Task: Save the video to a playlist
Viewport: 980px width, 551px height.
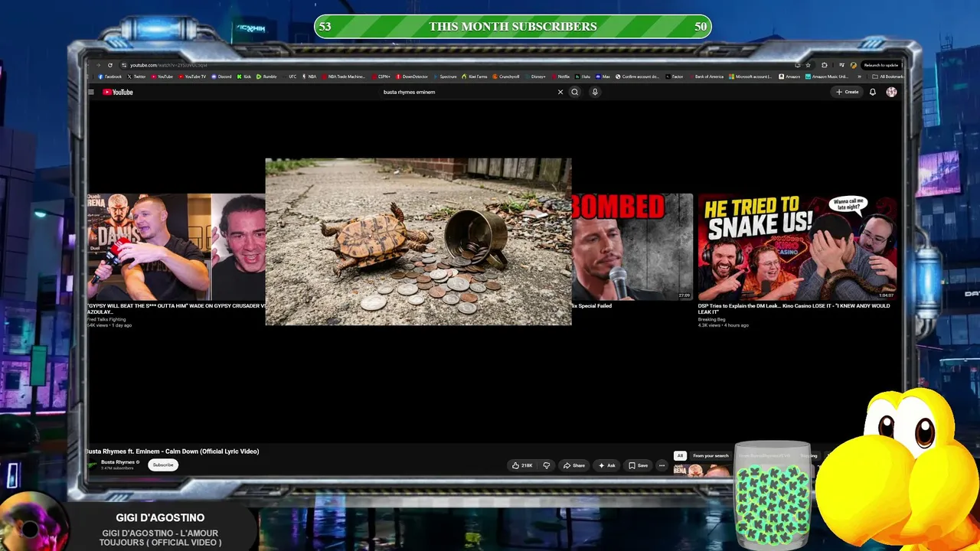Action: 639,465
